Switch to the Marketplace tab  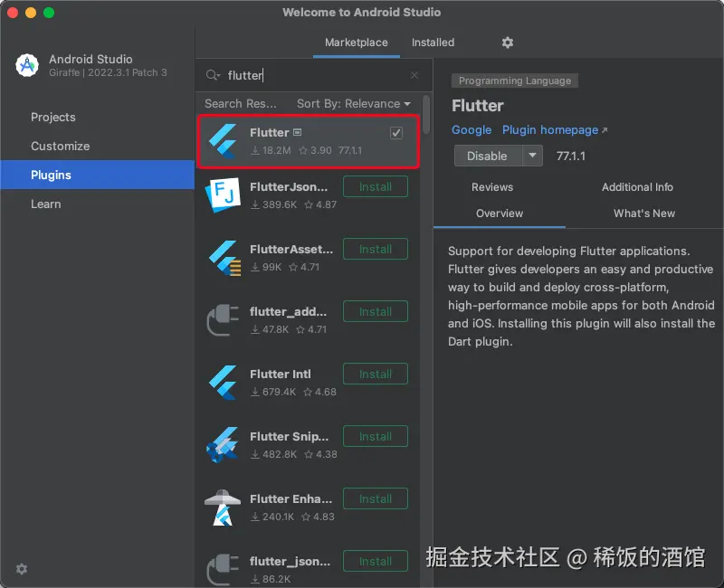coord(356,43)
